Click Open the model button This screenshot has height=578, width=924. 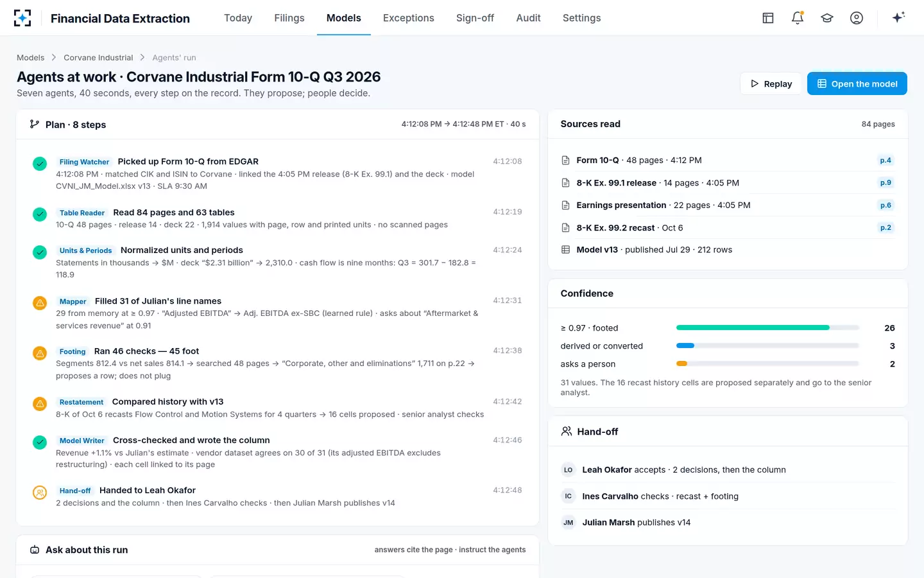tap(857, 83)
